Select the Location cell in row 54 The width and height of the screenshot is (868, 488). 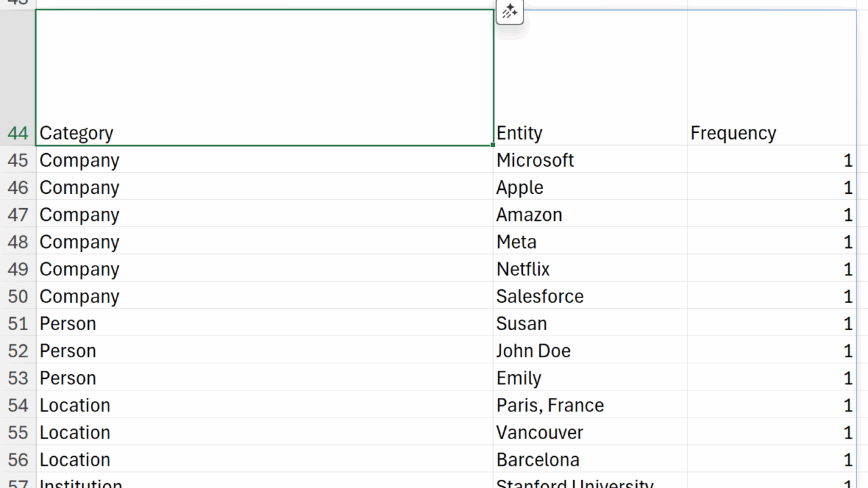point(264,405)
